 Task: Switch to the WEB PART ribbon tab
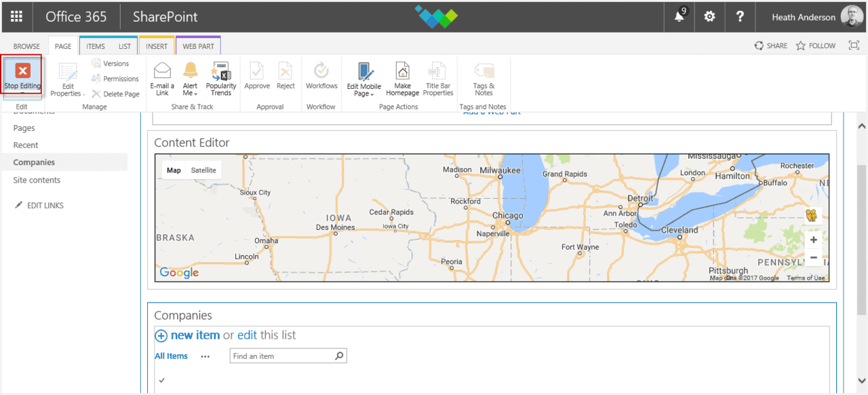(x=198, y=46)
